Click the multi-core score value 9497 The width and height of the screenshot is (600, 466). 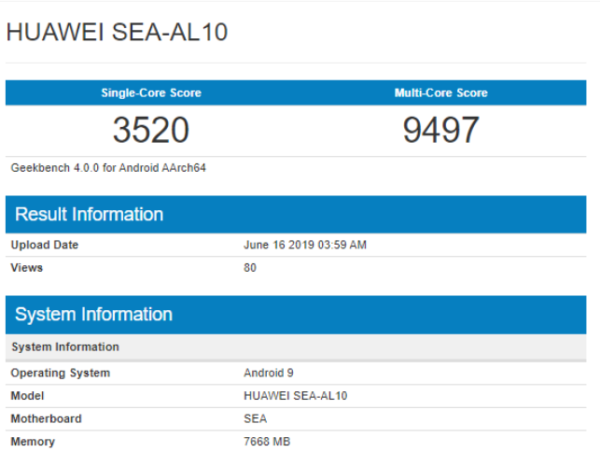click(441, 130)
